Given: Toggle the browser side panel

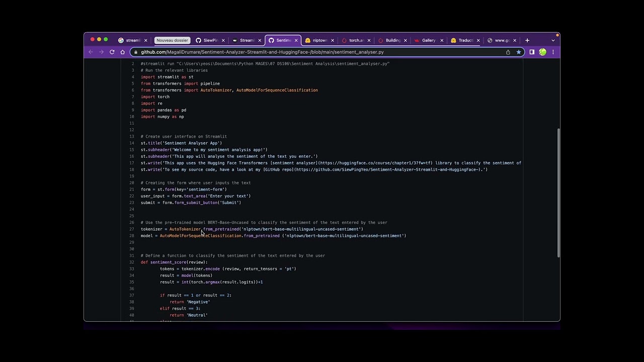Looking at the screenshot, I should pos(532,52).
